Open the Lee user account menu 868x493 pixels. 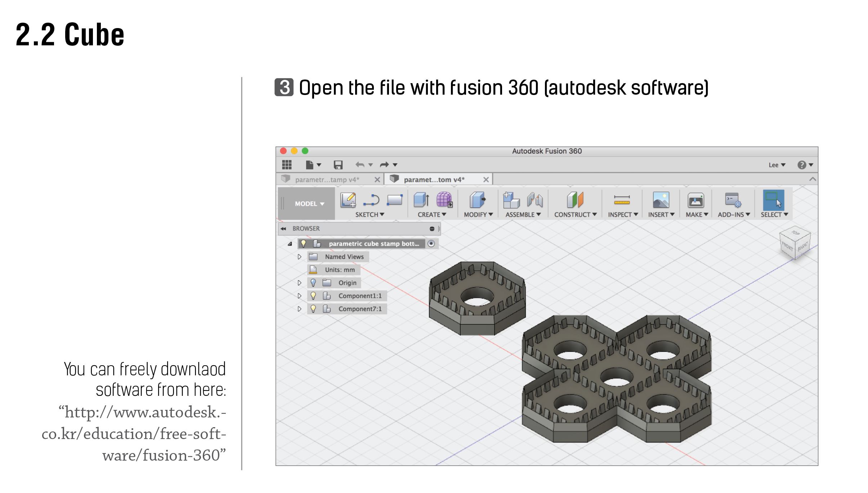pos(777,165)
